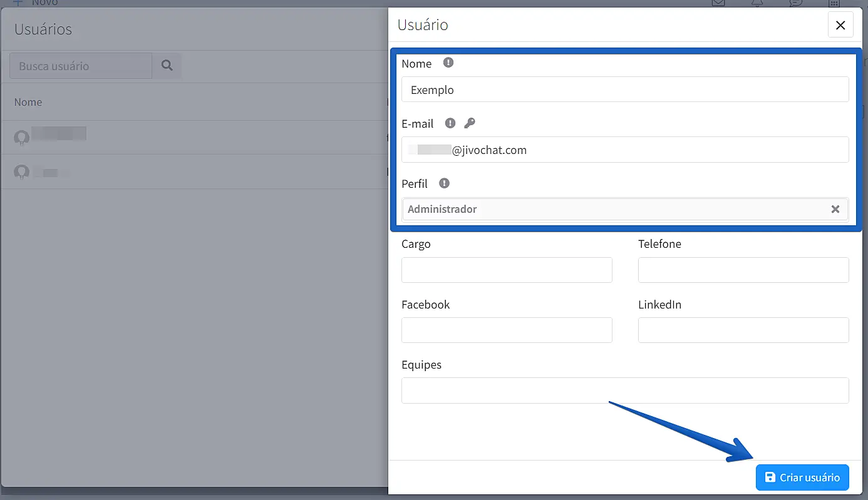Open the Perfil dropdown showing Administrador
This screenshot has width=868, height=500.
point(614,209)
